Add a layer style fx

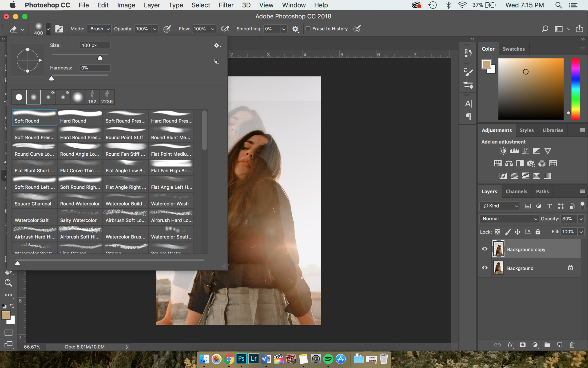coord(510,345)
